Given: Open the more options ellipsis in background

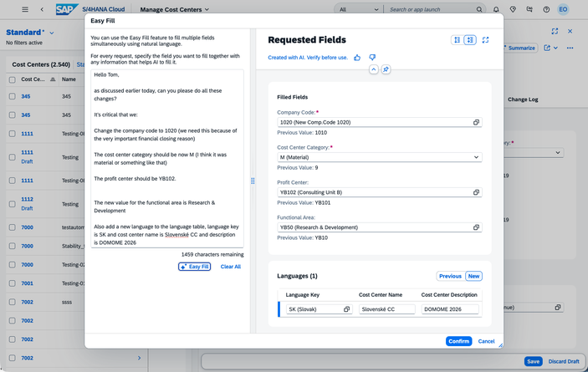Looking at the screenshot, I should click(x=570, y=48).
